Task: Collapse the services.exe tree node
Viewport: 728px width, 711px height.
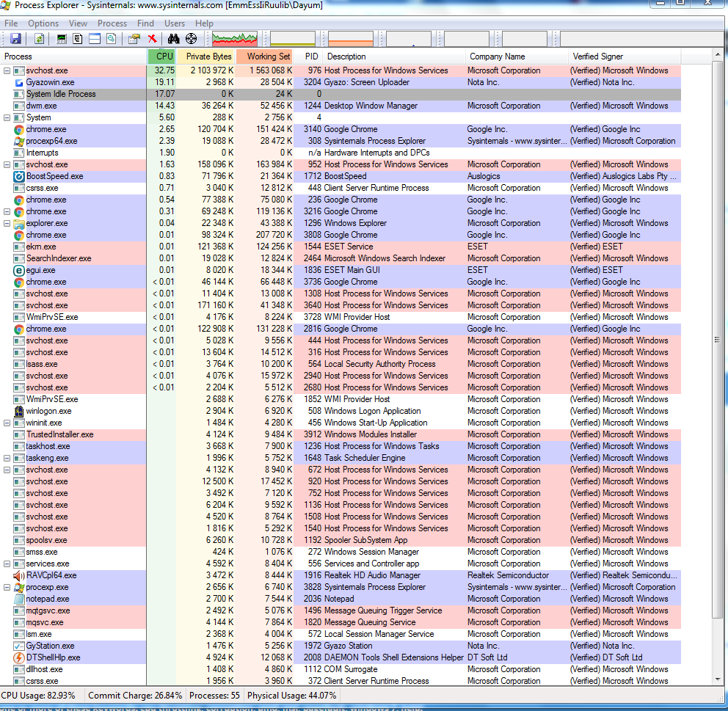Action: point(7,564)
